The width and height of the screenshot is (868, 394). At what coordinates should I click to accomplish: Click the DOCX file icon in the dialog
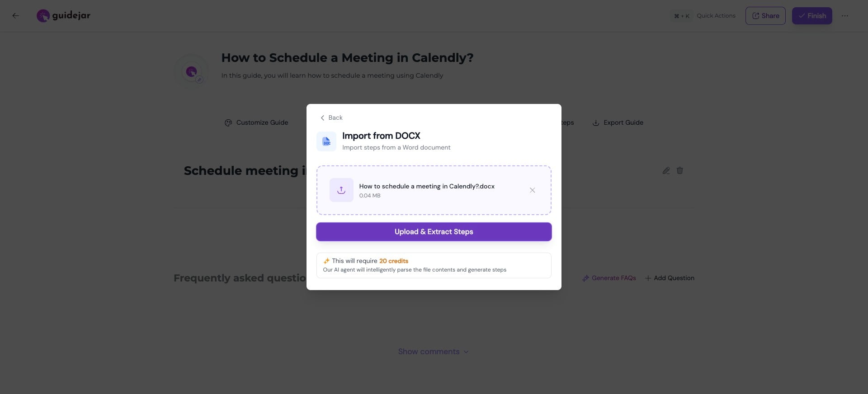(x=326, y=141)
